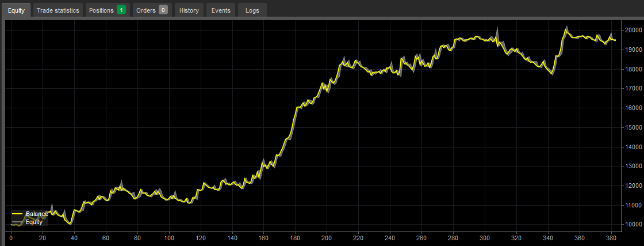The image size is (644, 246).
Task: Click the 200 label on the horizontal axis
Action: click(327, 238)
